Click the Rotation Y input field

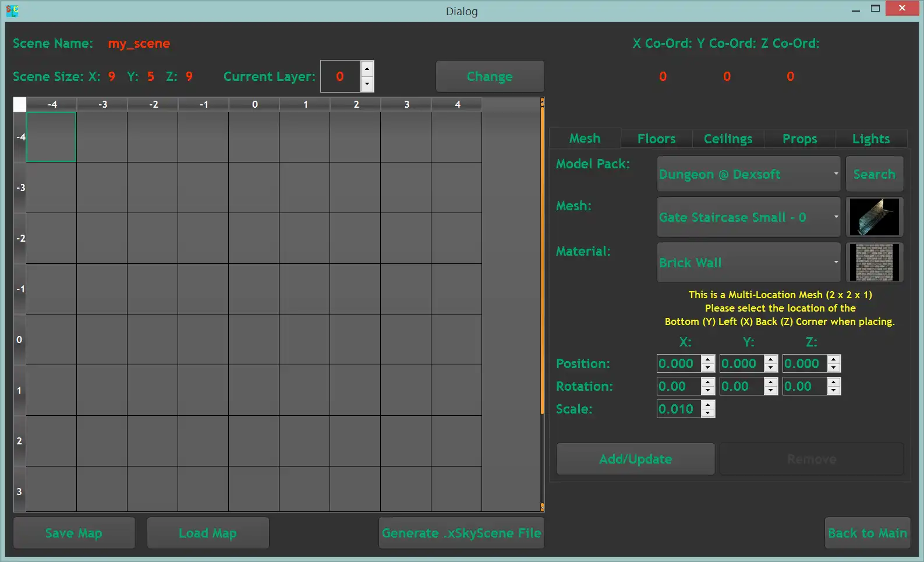coord(742,386)
